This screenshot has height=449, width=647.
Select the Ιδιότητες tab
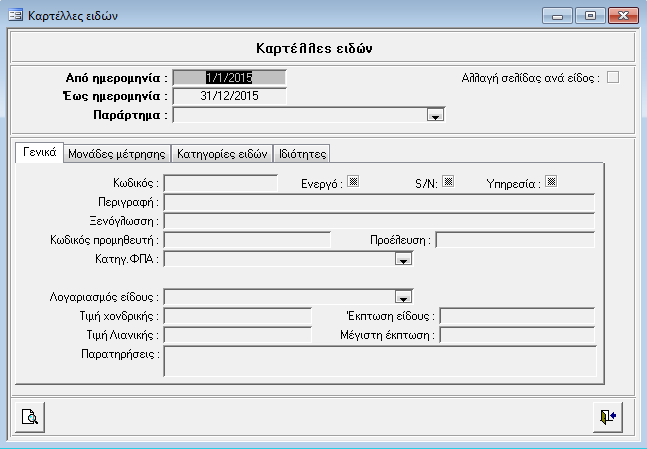[301, 153]
